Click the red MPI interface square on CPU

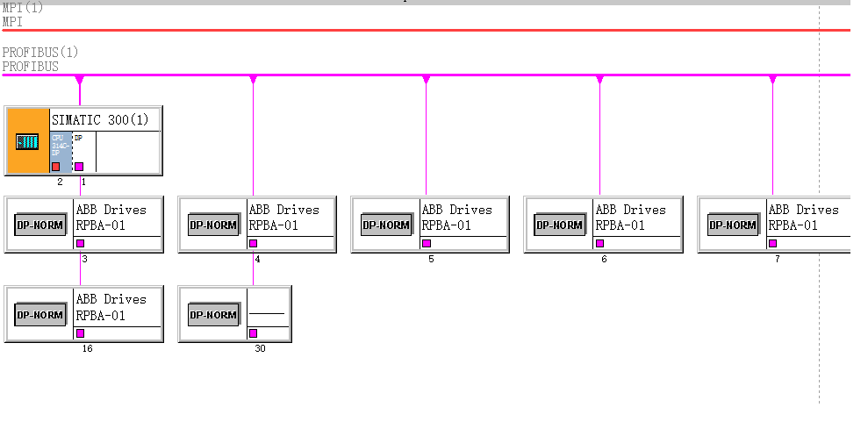click(x=56, y=166)
